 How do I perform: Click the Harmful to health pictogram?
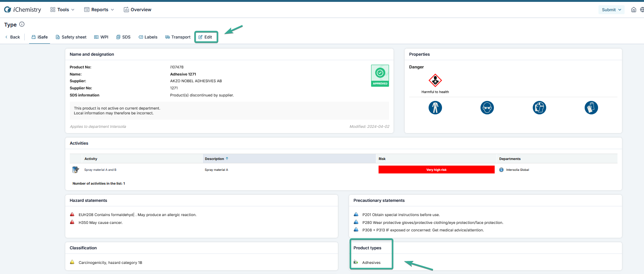point(435,80)
